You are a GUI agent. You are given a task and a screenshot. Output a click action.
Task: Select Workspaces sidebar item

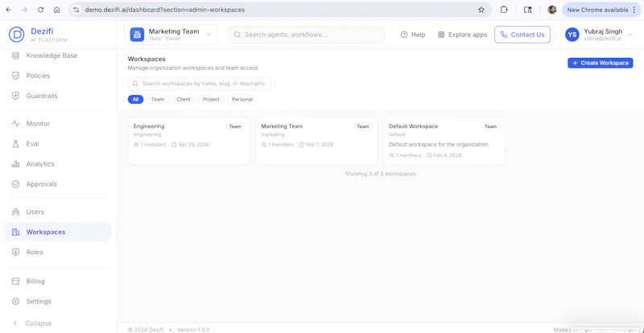(x=57, y=232)
